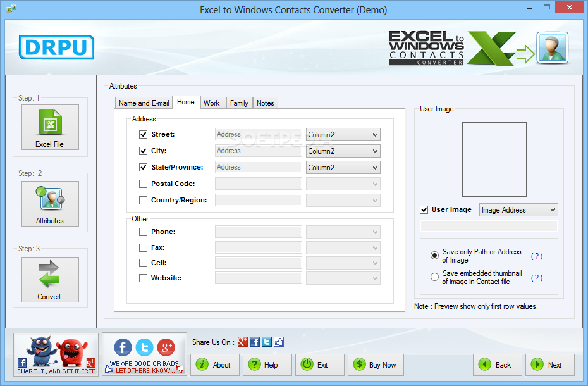Open the Postal Code column dropdown
588x386 pixels.
(343, 184)
